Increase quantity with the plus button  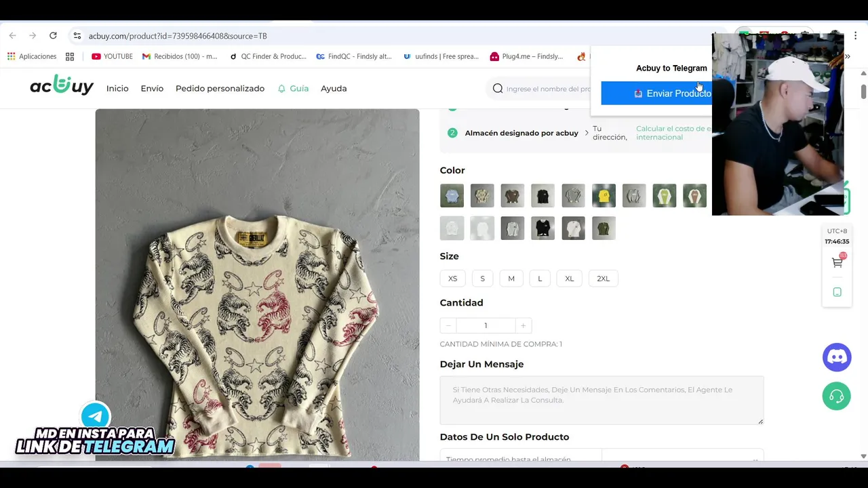pos(523,326)
